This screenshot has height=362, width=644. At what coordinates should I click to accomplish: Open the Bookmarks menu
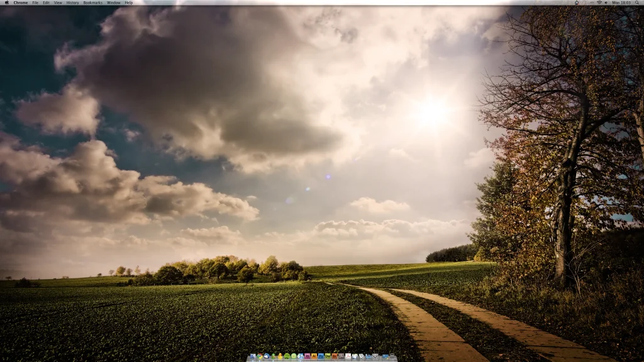point(93,3)
